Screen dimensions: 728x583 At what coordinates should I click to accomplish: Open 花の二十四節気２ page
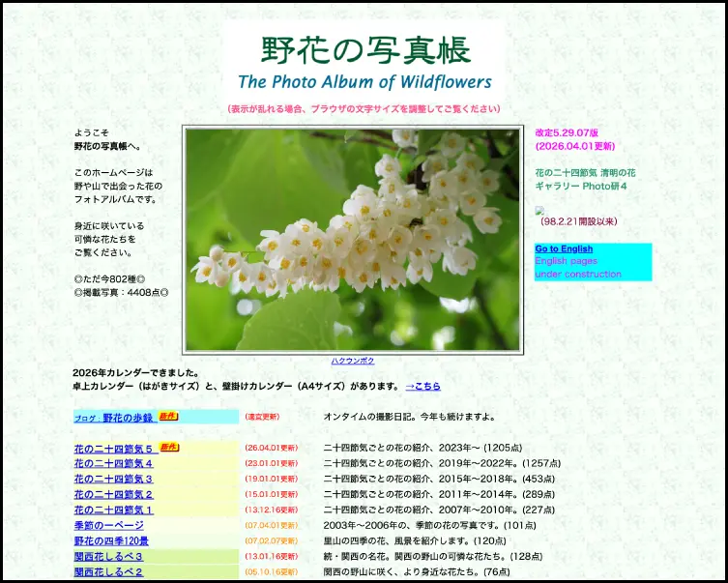[x=114, y=495]
